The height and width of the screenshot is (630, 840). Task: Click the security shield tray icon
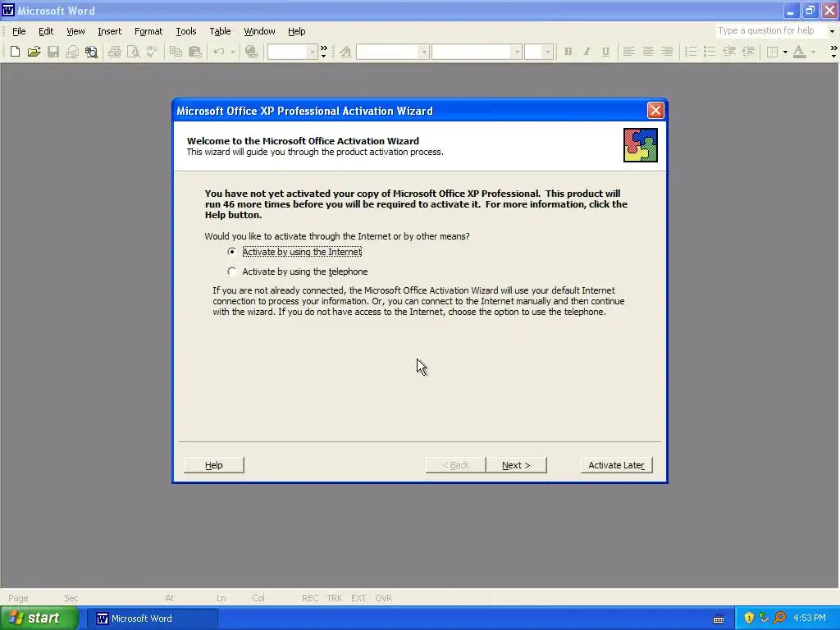749,618
